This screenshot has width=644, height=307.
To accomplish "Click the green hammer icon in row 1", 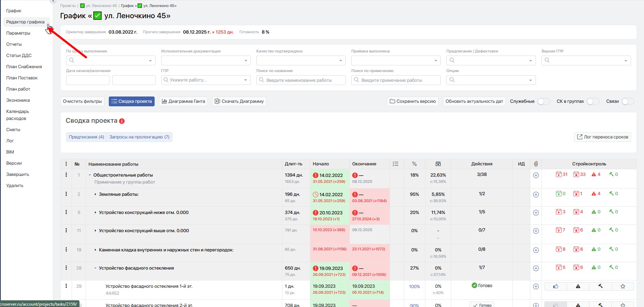I will coord(611,174).
